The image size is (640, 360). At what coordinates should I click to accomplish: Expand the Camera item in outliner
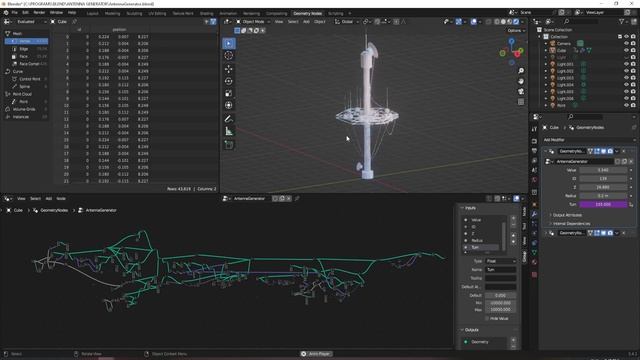tap(546, 43)
